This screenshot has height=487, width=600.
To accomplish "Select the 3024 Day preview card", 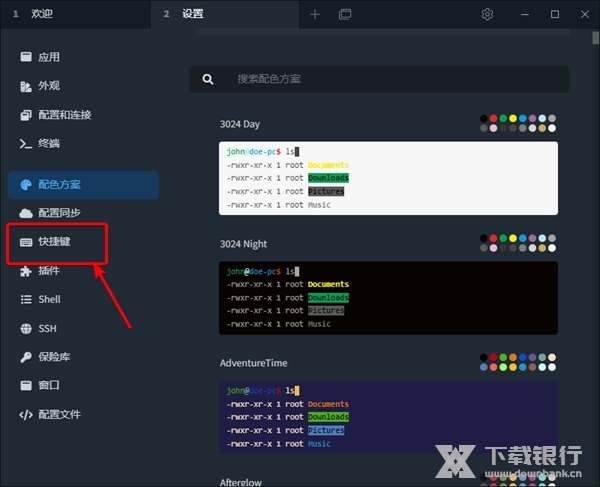I will (x=388, y=178).
